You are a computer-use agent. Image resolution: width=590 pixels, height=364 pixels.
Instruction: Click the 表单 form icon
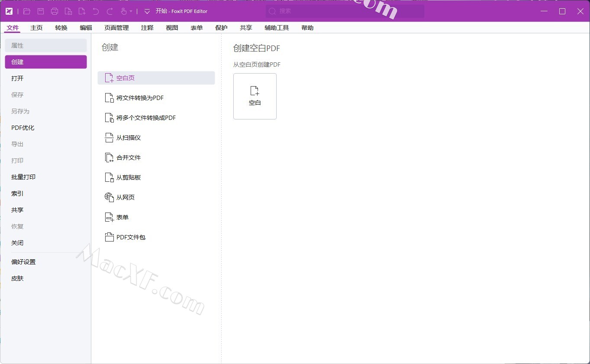pyautogui.click(x=109, y=217)
